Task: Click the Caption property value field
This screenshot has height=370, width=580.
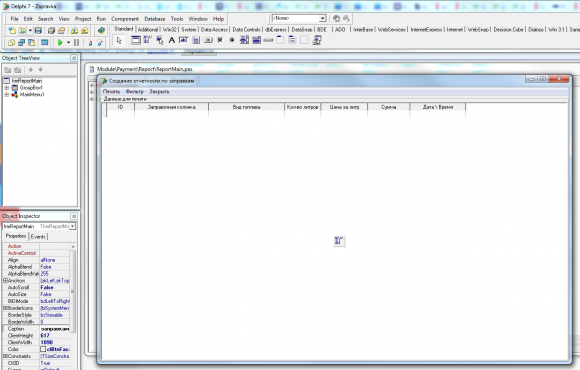Action: click(55, 329)
